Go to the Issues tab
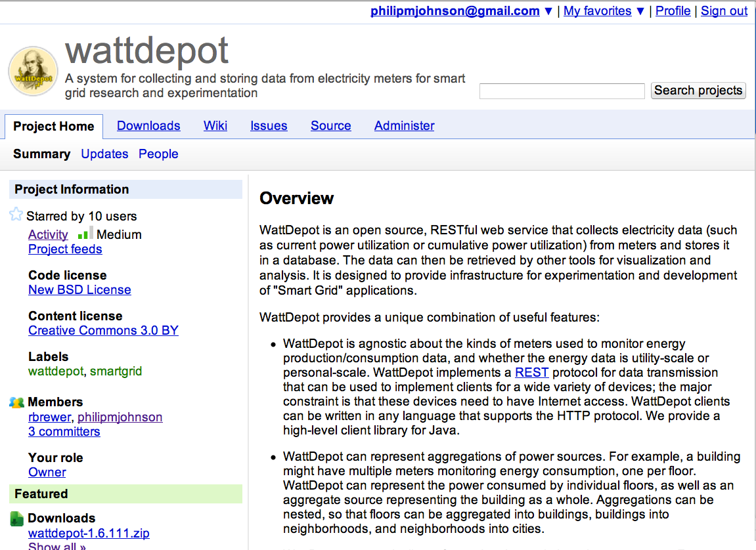The width and height of the screenshot is (756, 550). [x=269, y=126]
